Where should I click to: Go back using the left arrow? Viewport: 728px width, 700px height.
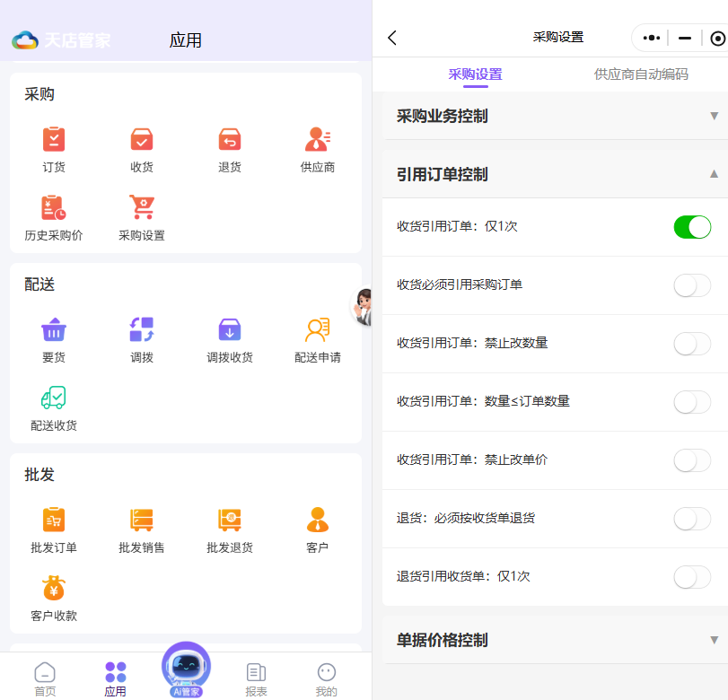[x=392, y=38]
